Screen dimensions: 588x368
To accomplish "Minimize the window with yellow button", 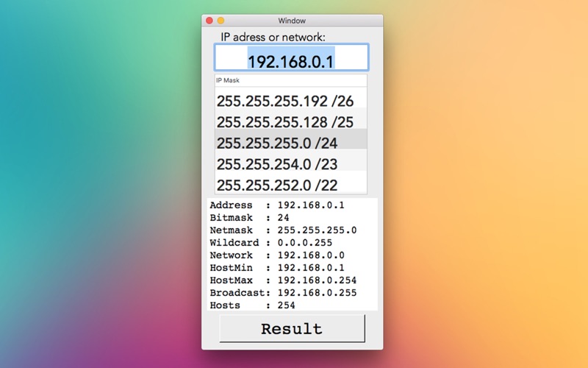I will (x=220, y=21).
